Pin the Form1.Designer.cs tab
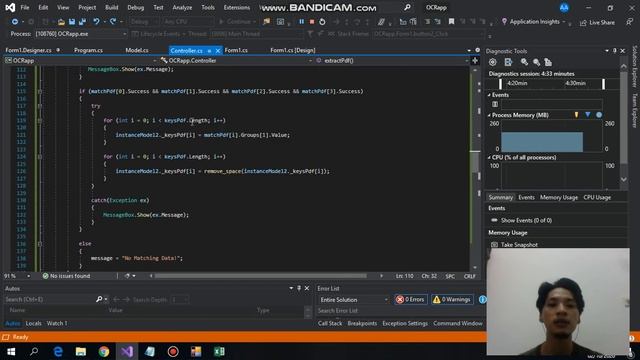The width and height of the screenshot is (640, 360). [58, 50]
